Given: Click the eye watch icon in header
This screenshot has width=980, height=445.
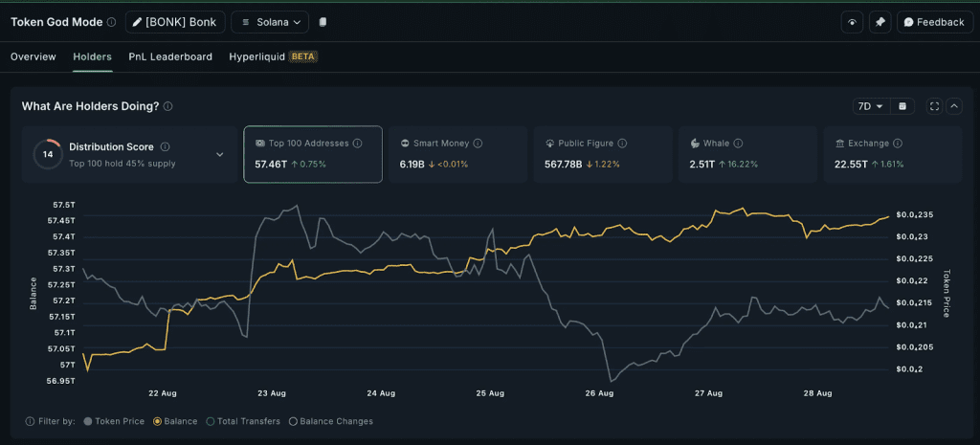Looking at the screenshot, I should [x=852, y=22].
